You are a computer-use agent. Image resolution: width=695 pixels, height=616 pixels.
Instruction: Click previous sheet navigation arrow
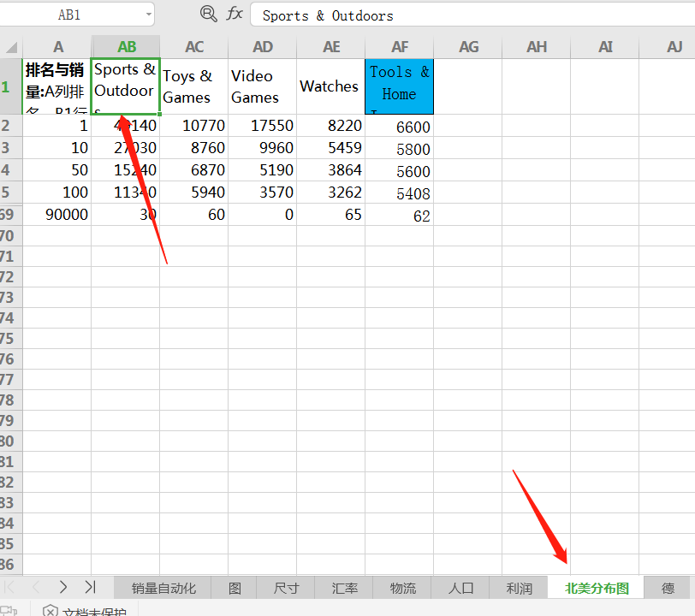click(36, 587)
